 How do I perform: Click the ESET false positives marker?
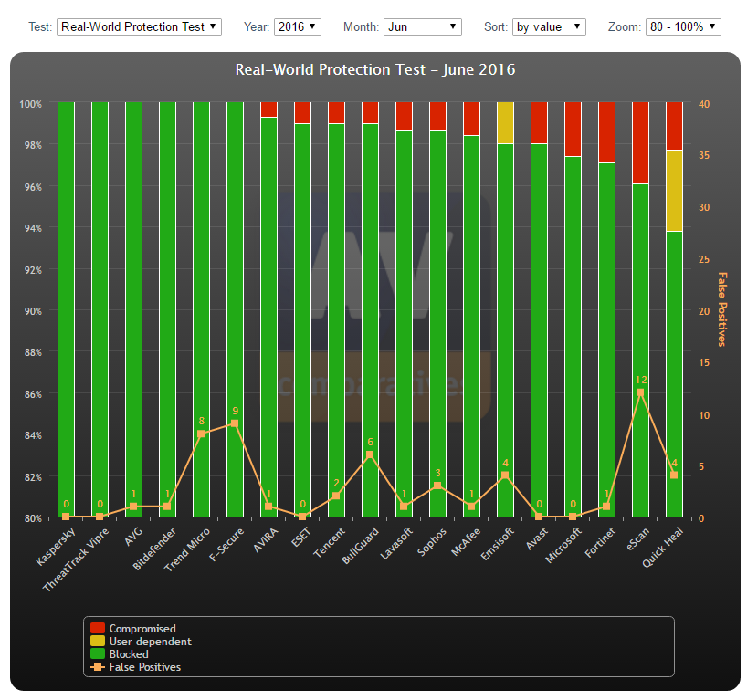[302, 517]
